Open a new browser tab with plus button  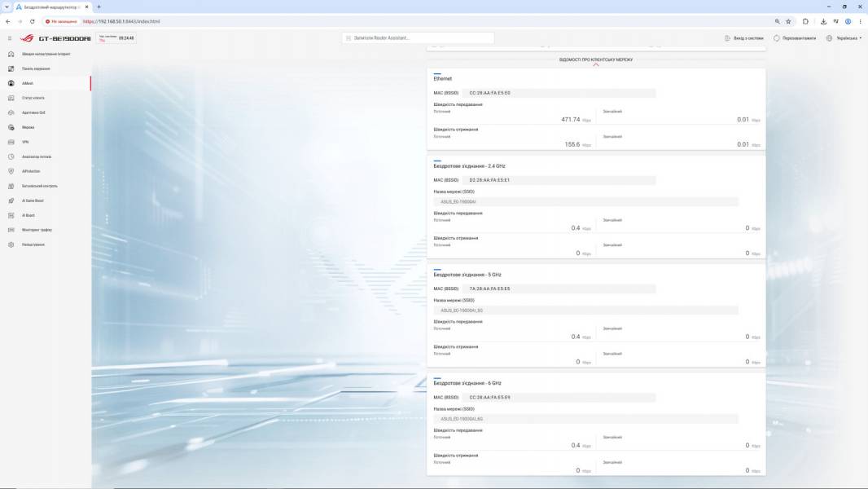pos(99,7)
